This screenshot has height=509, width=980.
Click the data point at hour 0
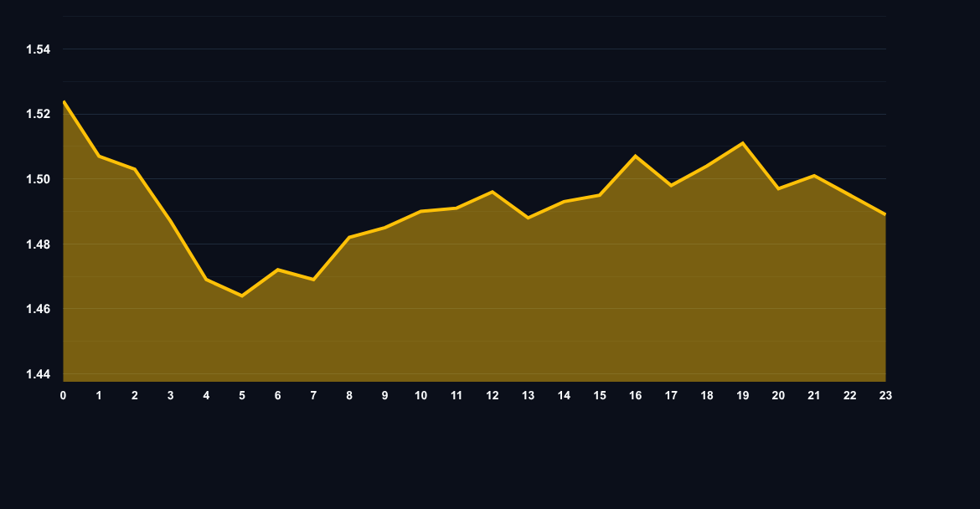[63, 102]
